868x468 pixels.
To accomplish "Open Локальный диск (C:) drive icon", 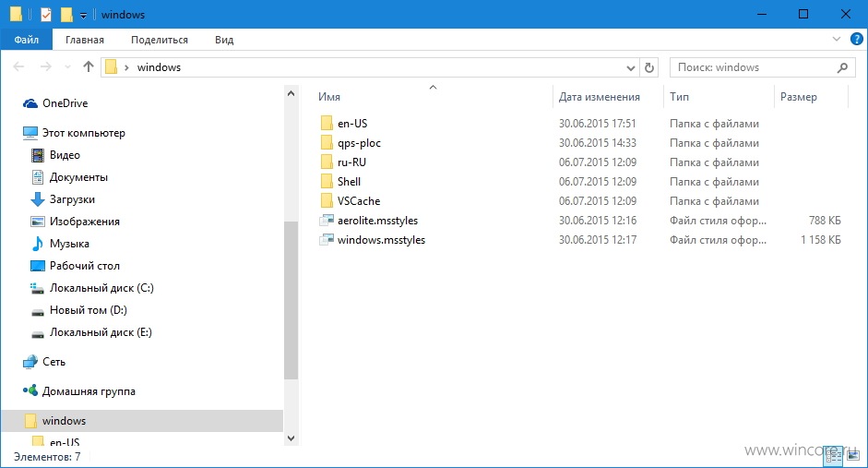I will pyautogui.click(x=38, y=288).
